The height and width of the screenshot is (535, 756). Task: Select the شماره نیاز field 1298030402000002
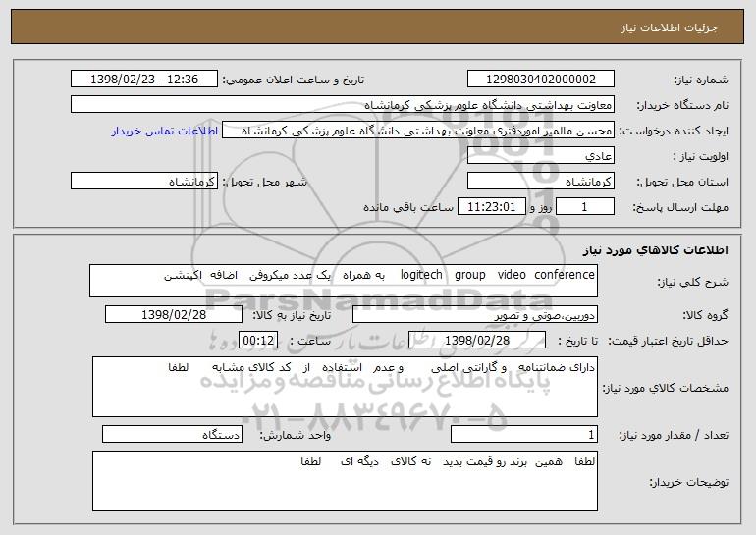pyautogui.click(x=540, y=79)
